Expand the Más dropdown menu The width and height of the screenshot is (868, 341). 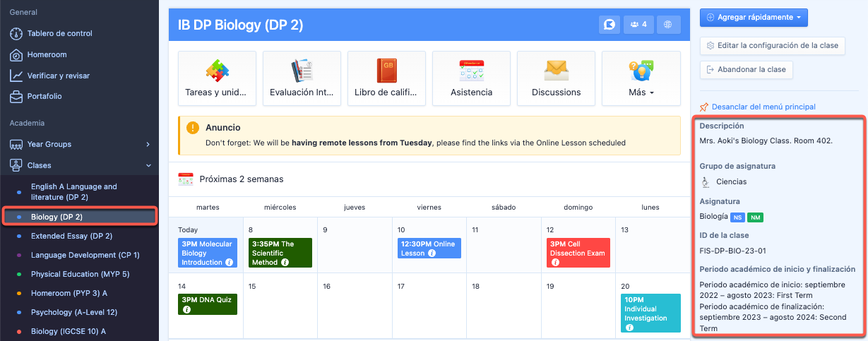[641, 92]
